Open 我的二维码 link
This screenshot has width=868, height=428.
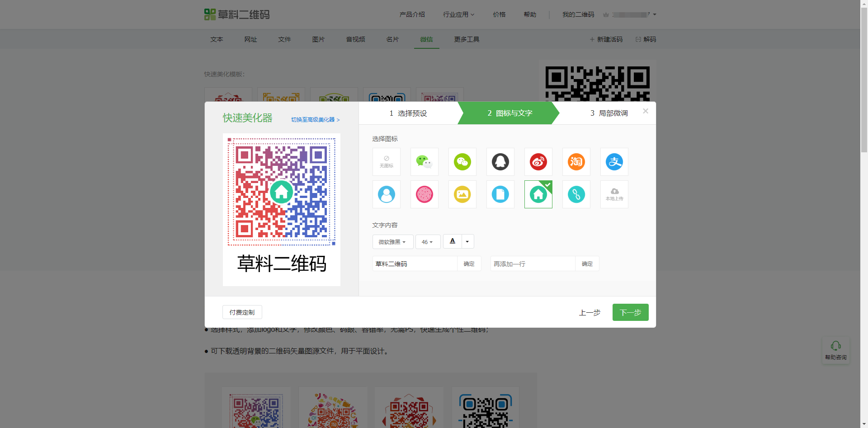[x=578, y=14]
